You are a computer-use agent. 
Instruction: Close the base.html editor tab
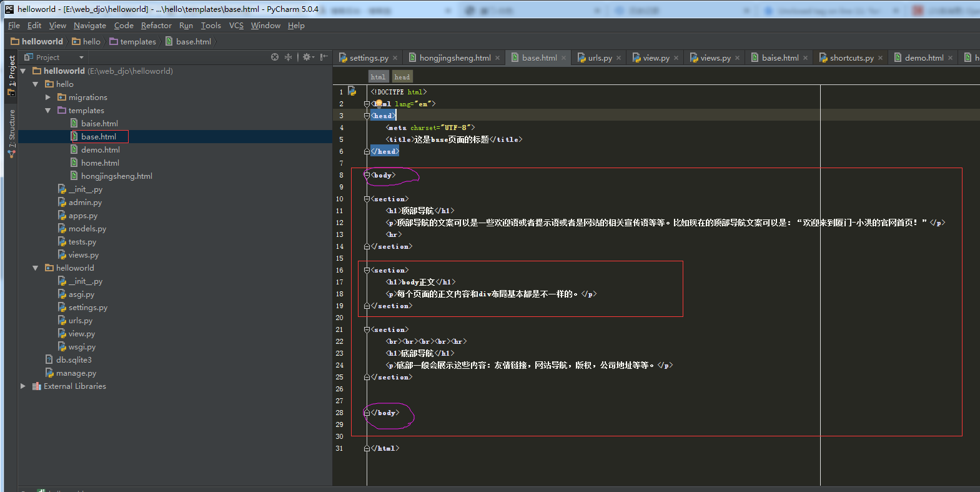click(563, 58)
